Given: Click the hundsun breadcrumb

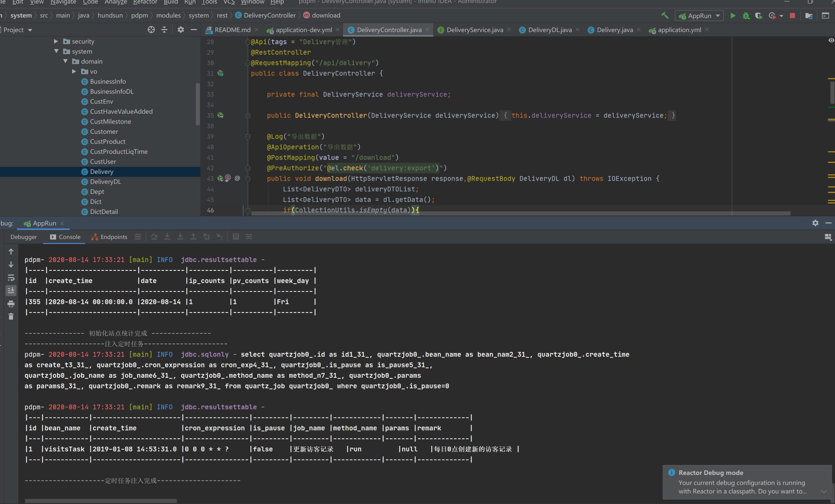Looking at the screenshot, I should coord(110,16).
